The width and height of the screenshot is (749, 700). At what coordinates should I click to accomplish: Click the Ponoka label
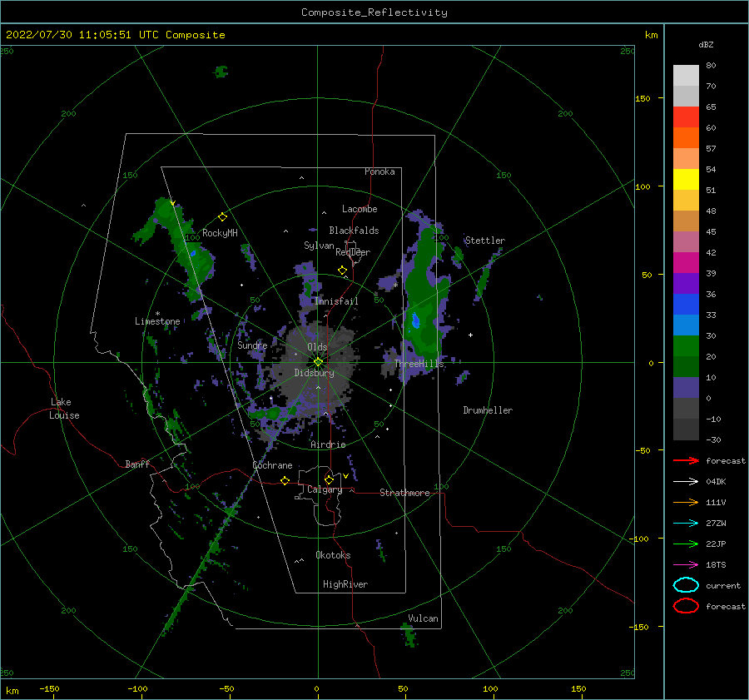point(379,171)
